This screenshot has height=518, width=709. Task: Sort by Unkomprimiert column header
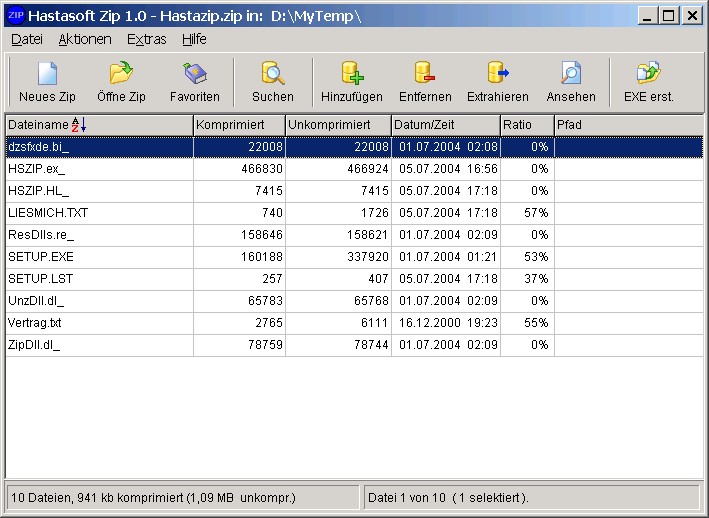point(338,125)
